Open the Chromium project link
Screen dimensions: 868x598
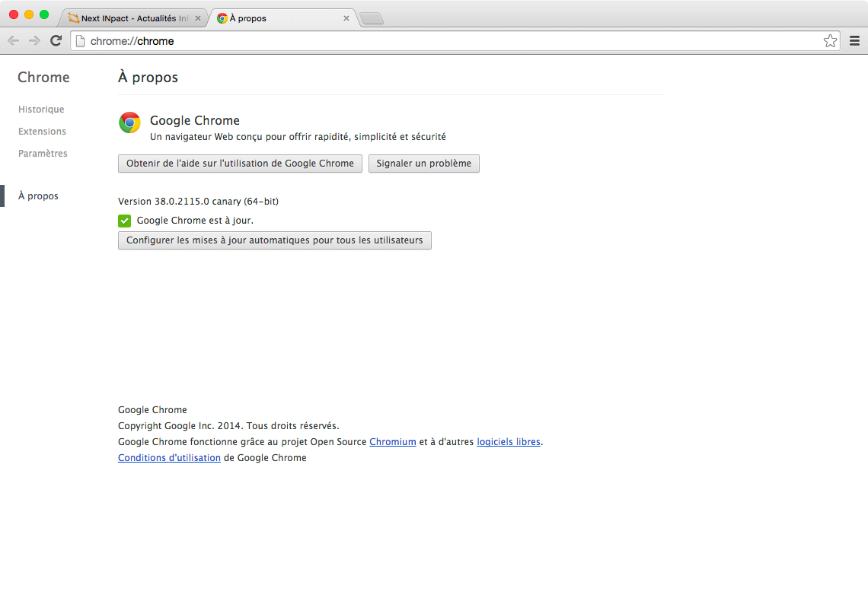[x=392, y=442]
